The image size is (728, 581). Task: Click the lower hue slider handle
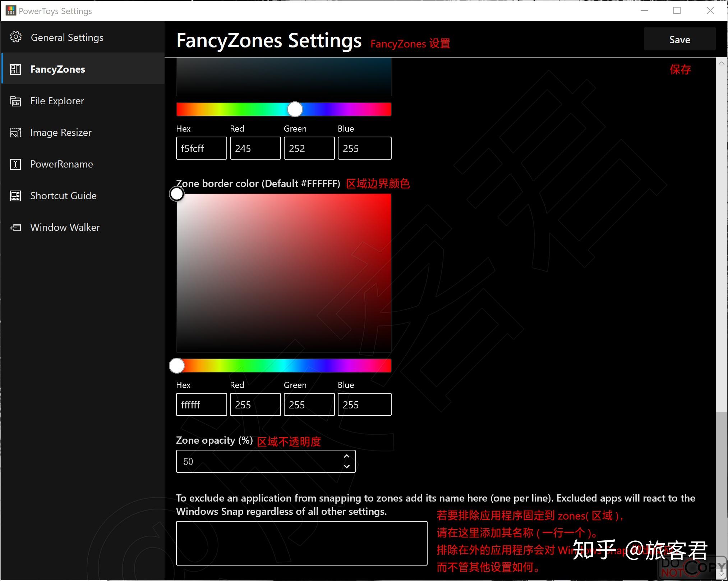176,365
